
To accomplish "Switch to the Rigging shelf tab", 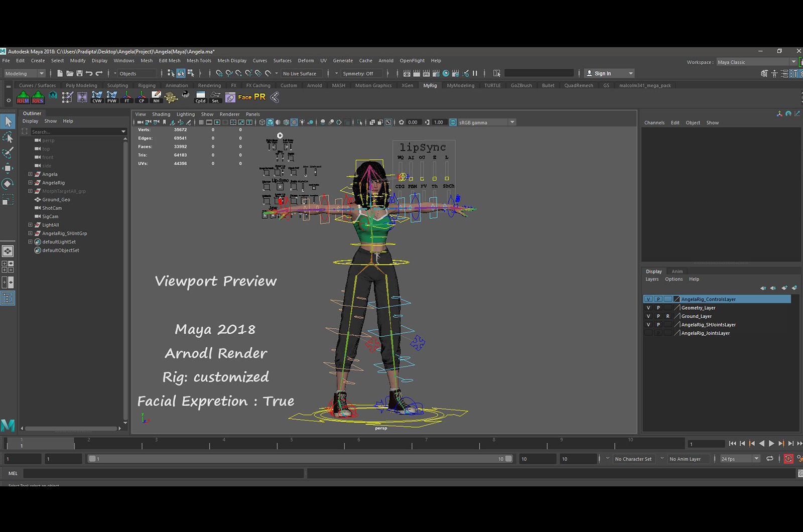I will click(147, 85).
